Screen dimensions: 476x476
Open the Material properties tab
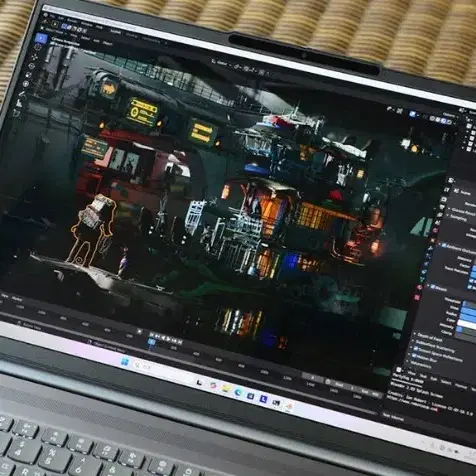pyautogui.click(x=419, y=287)
